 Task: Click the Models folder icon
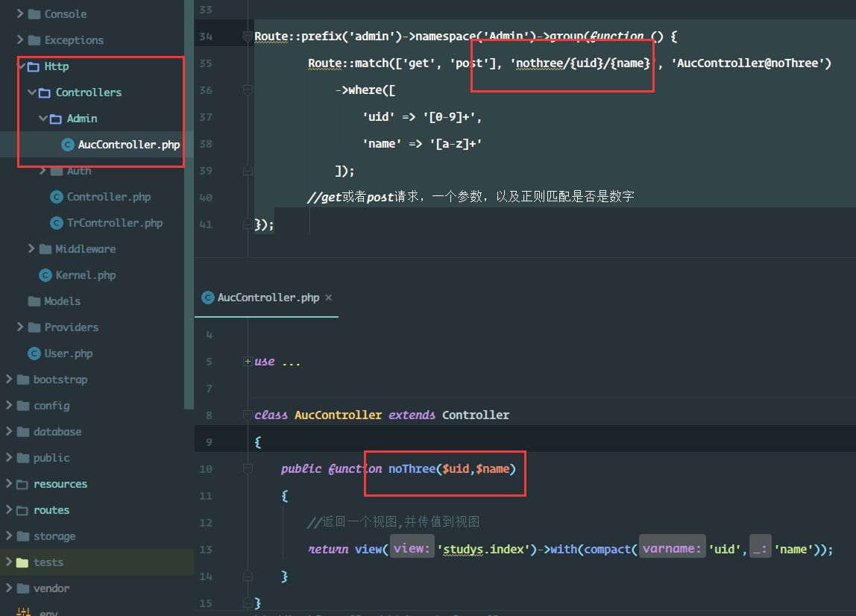click(34, 301)
